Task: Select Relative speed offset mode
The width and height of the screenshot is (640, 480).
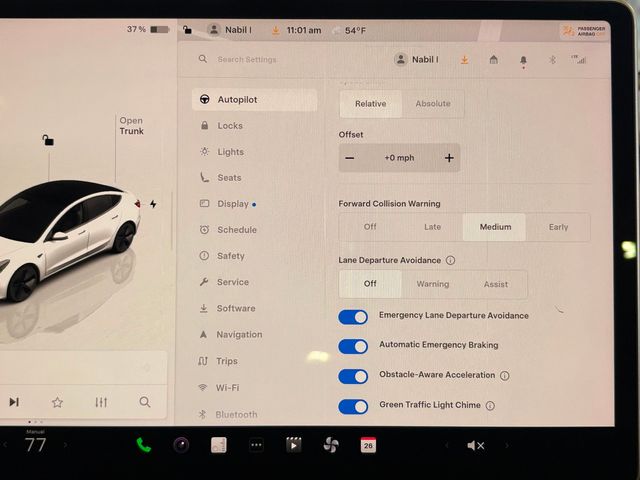Action: (x=371, y=104)
